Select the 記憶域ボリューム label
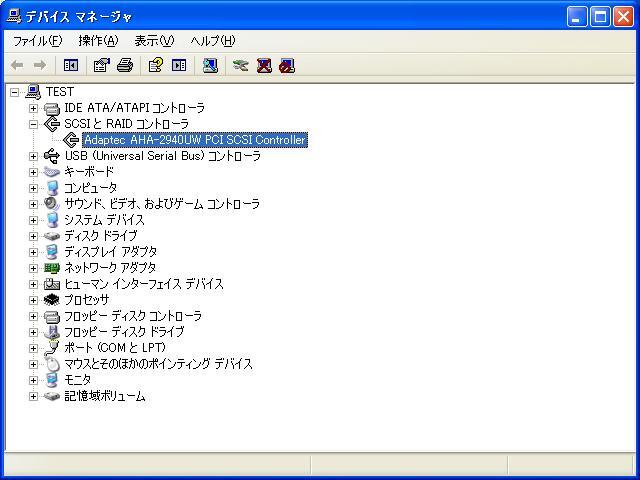Viewport: 640px width, 480px height. tap(105, 396)
